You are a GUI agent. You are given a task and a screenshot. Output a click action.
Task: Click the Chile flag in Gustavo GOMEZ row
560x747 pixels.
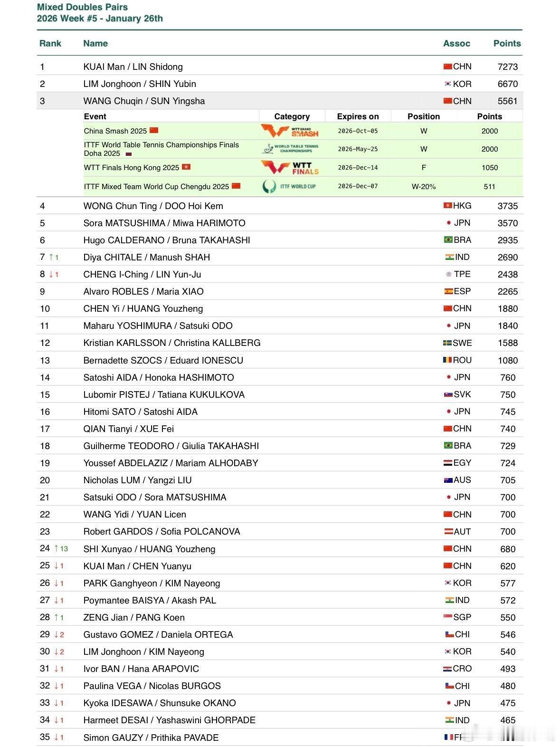[x=449, y=634]
